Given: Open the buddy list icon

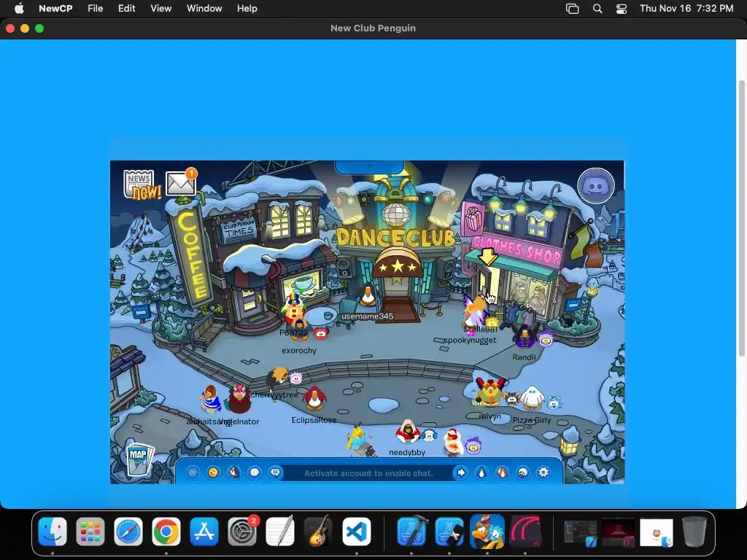Looking at the screenshot, I should 502,472.
